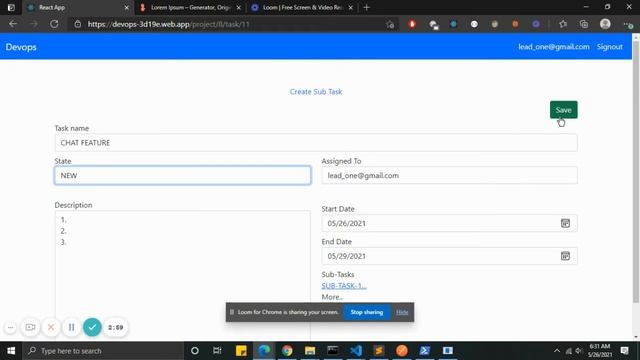Open File Explorer from the taskbar
The width and height of the screenshot is (640, 360).
pyautogui.click(x=310, y=351)
